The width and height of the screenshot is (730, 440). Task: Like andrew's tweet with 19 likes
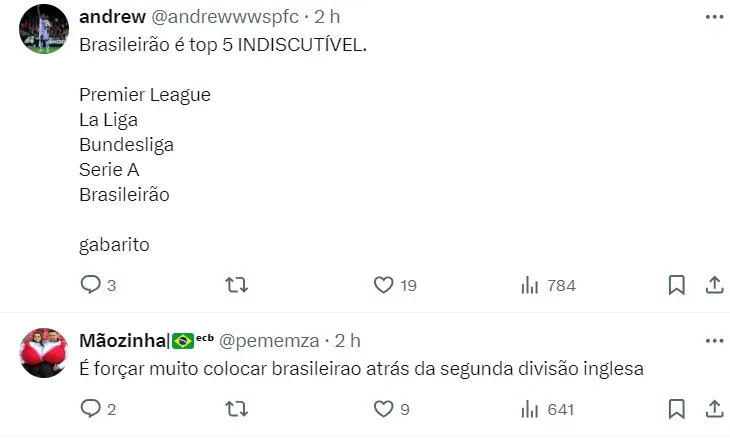coord(383,285)
